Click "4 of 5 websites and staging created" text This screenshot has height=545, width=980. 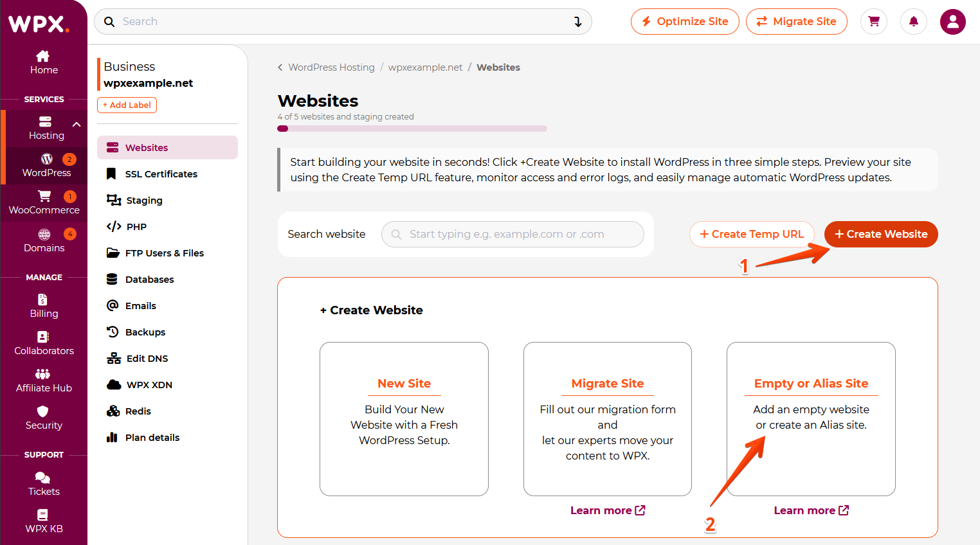pos(346,117)
